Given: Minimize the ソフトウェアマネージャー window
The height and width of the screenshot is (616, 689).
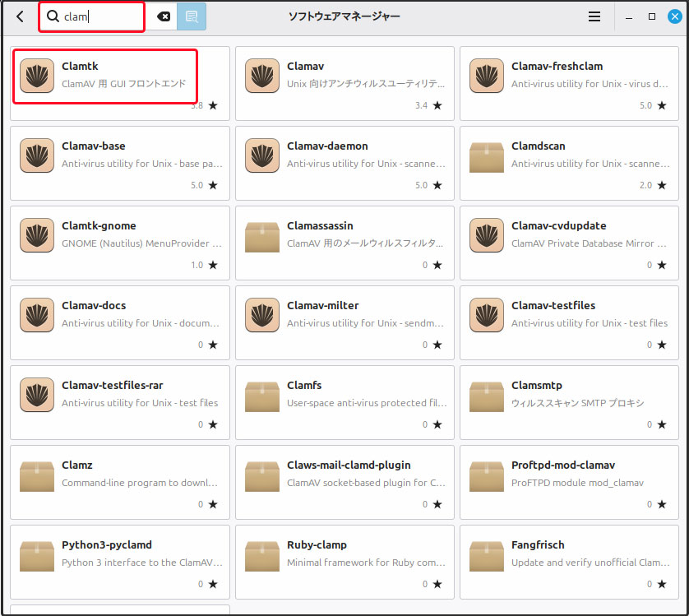Looking at the screenshot, I should pos(629,17).
